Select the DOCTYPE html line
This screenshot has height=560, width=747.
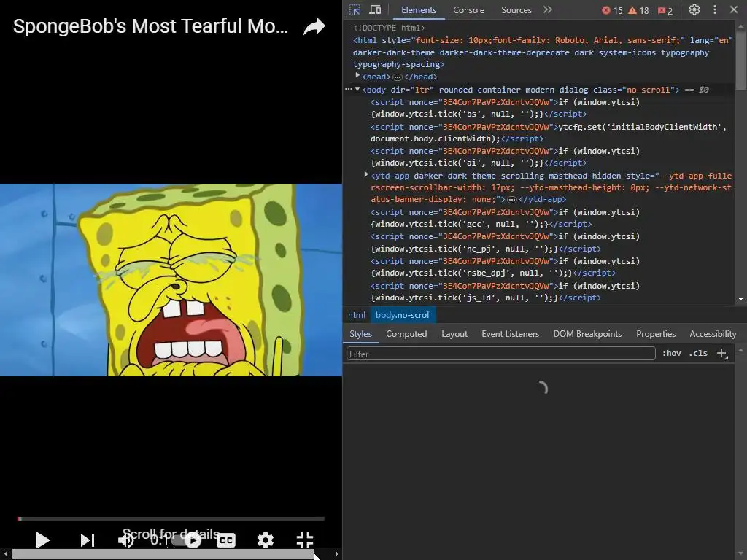(x=390, y=28)
